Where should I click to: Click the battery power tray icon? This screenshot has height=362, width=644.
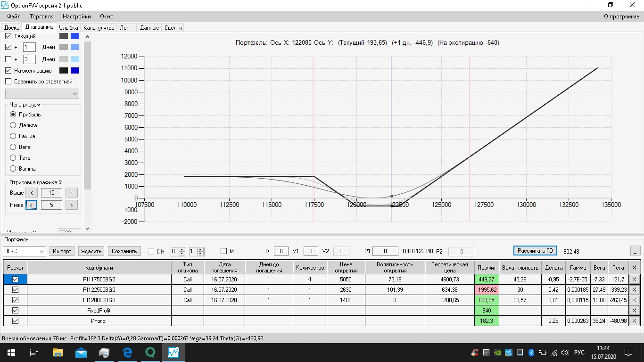pos(543,353)
